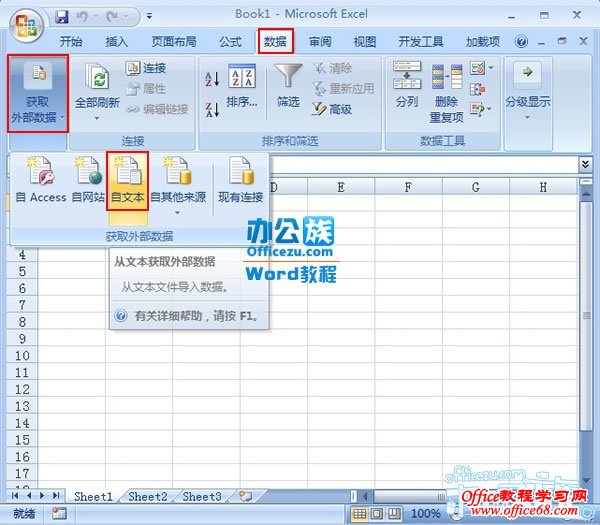Switch to Sheet1 tab
This screenshot has width=600, height=525.
tap(93, 497)
